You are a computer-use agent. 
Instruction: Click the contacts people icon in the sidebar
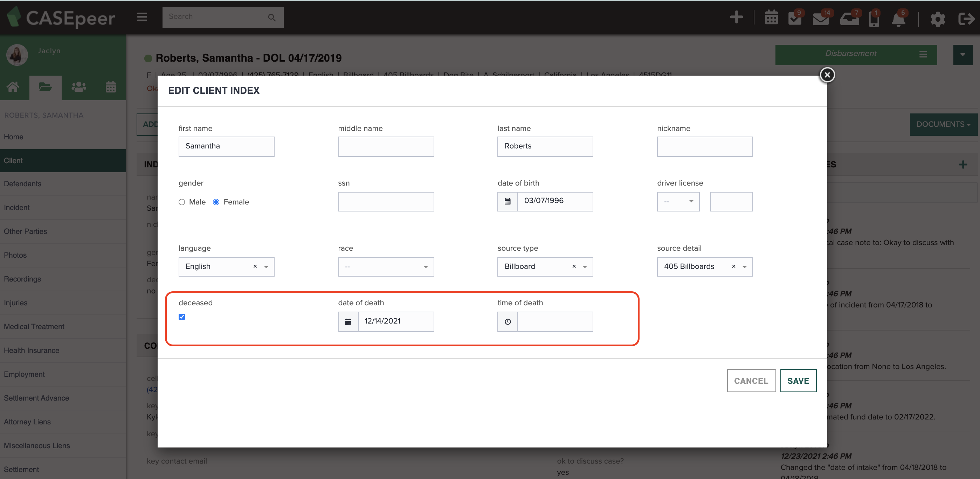[78, 87]
